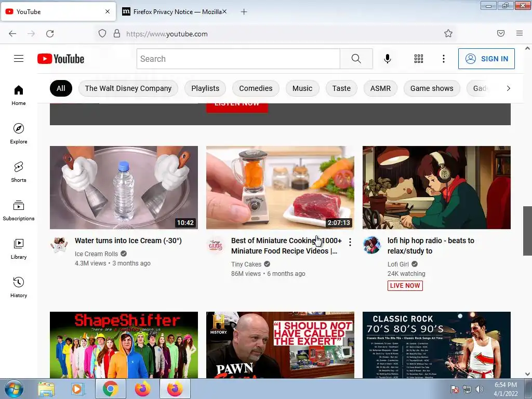Select the Comedies filter chip
Screen dimensions: 532x399
(x=256, y=88)
